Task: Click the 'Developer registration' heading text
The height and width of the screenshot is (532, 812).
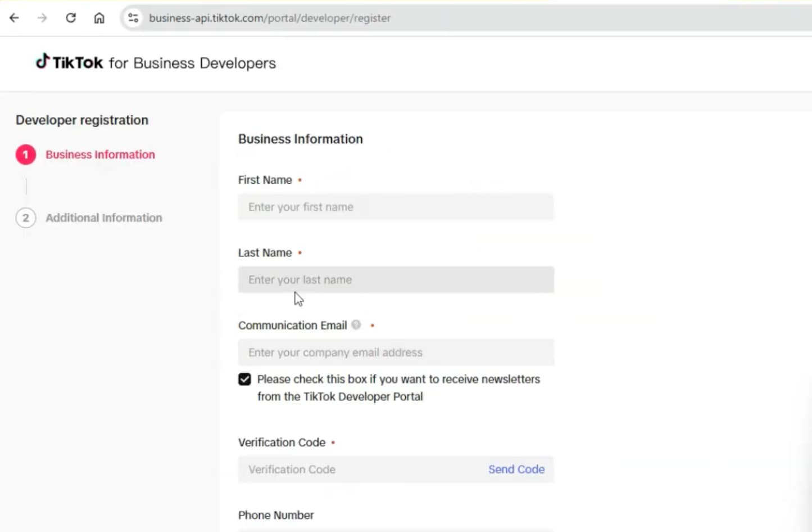Action: tap(82, 120)
